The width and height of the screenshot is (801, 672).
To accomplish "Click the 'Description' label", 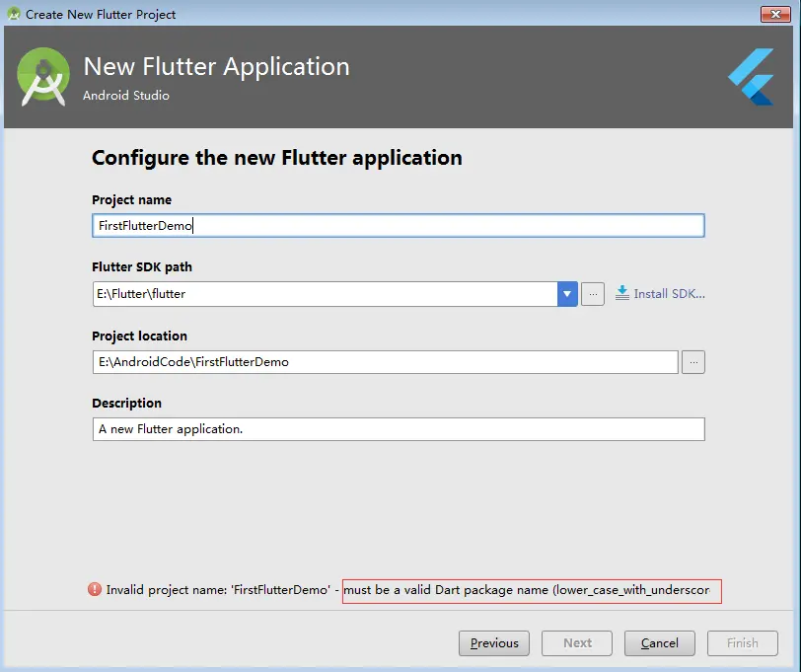I will coord(126,404).
